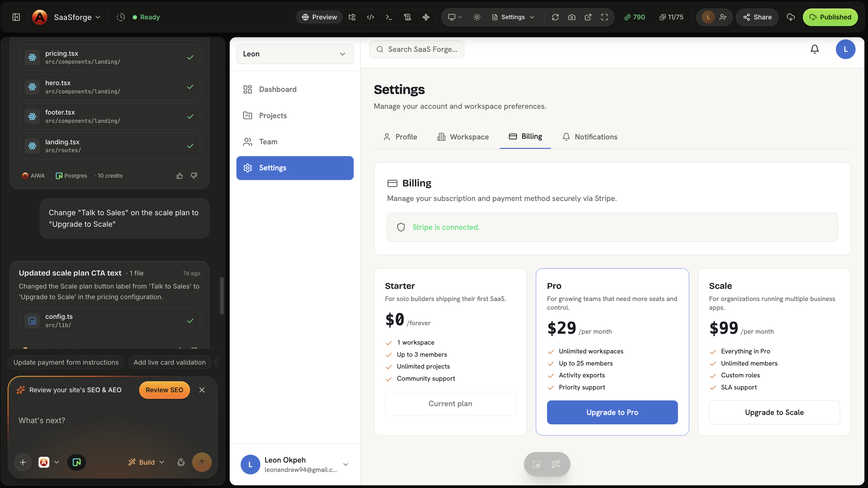This screenshot has height=488, width=868.
Task: Open Team in the sidebar
Action: [x=295, y=142]
